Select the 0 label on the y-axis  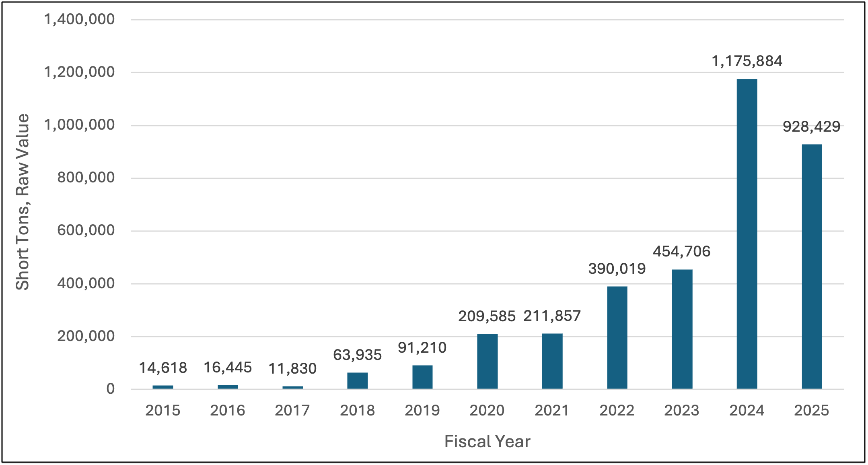click(x=111, y=389)
